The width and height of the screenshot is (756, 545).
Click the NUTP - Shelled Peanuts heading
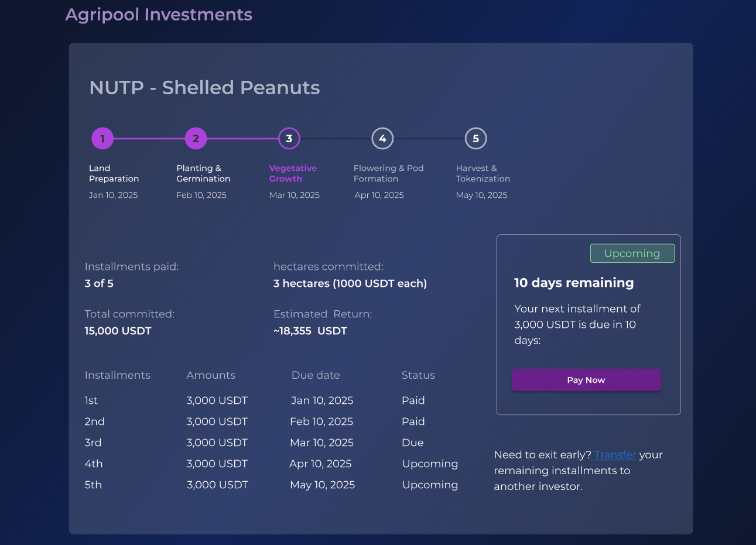[204, 88]
